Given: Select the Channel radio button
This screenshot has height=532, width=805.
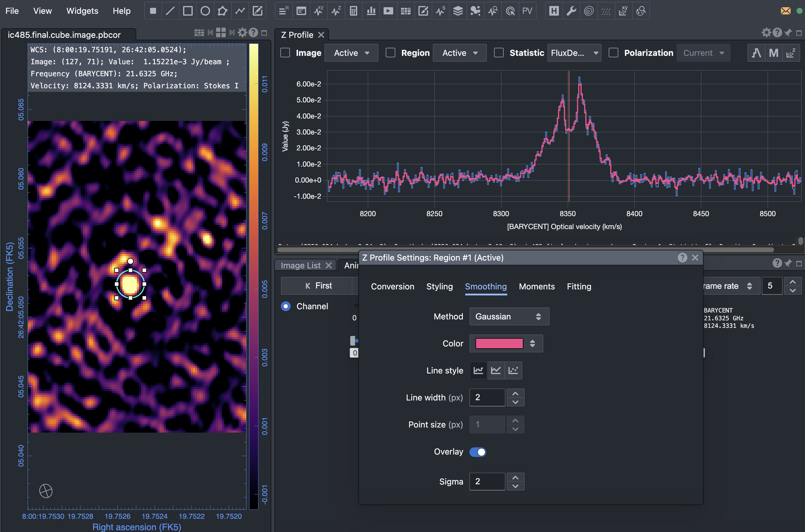Looking at the screenshot, I should [x=286, y=306].
